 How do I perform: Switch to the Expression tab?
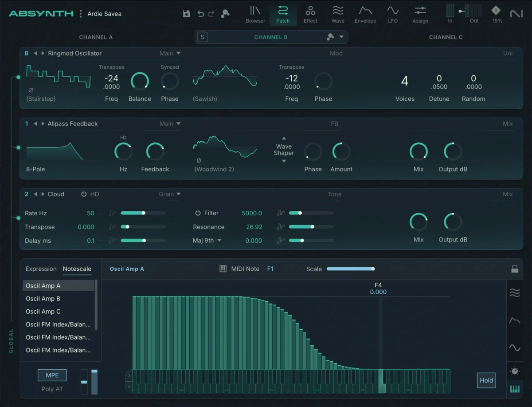[x=41, y=269]
